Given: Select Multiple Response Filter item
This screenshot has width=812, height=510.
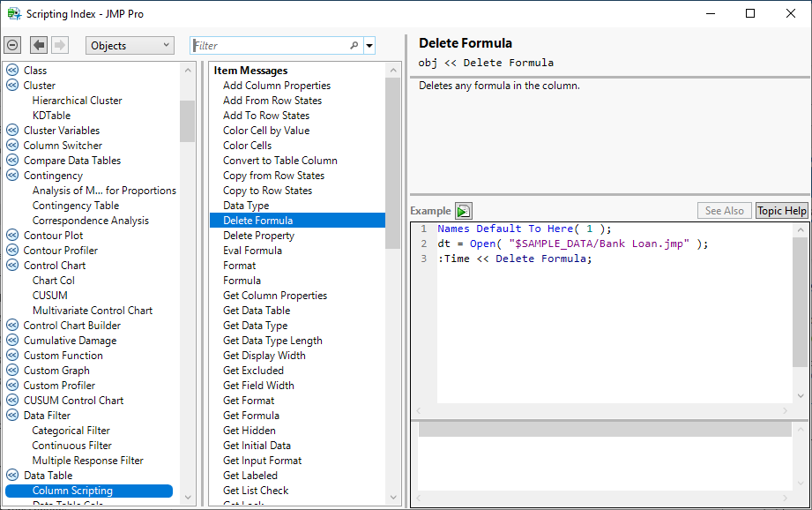Looking at the screenshot, I should (87, 461).
